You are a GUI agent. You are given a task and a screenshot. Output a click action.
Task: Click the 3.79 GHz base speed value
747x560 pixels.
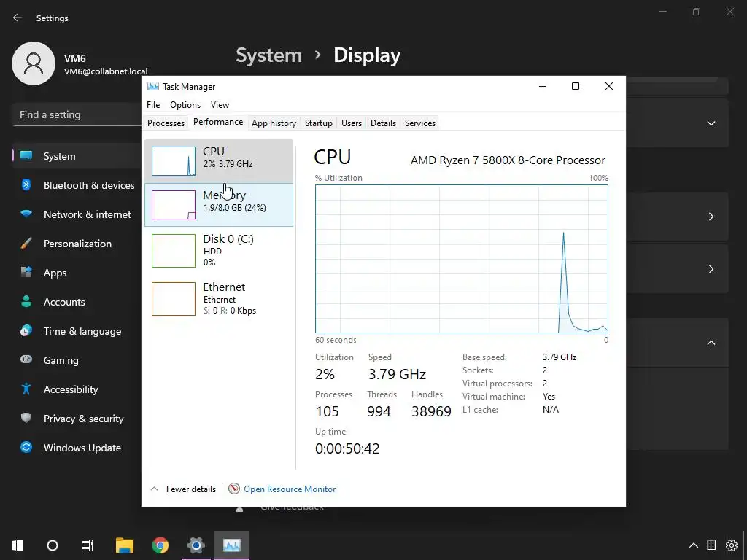(560, 357)
